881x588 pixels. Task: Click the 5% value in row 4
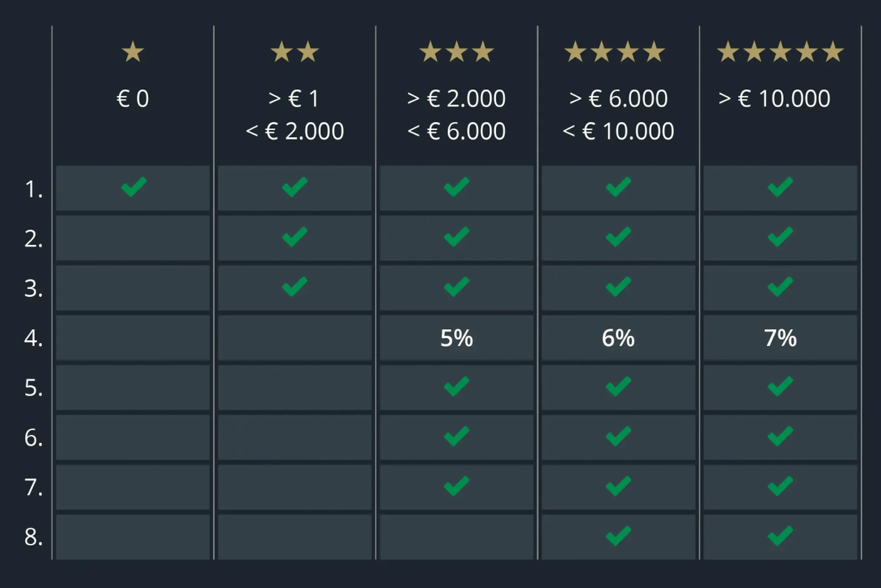click(456, 338)
